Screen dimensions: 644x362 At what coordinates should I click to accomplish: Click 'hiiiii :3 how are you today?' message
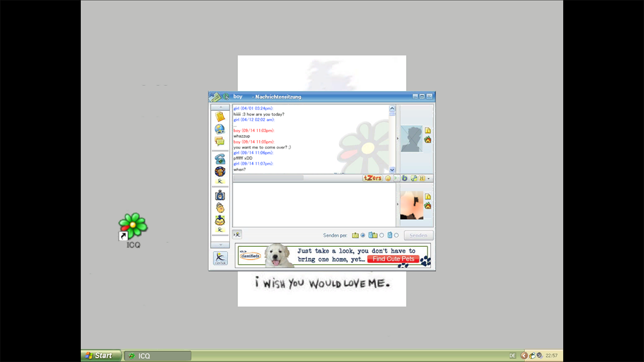(x=259, y=114)
